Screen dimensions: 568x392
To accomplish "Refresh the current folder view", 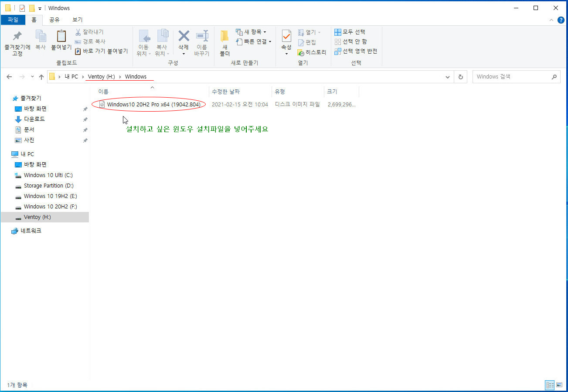I will point(460,77).
